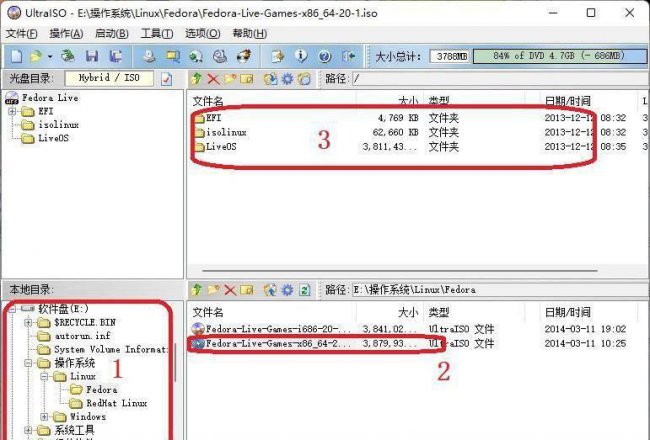Open the 帮助(H) menu
The width and height of the screenshot is (650, 440).
(250, 34)
